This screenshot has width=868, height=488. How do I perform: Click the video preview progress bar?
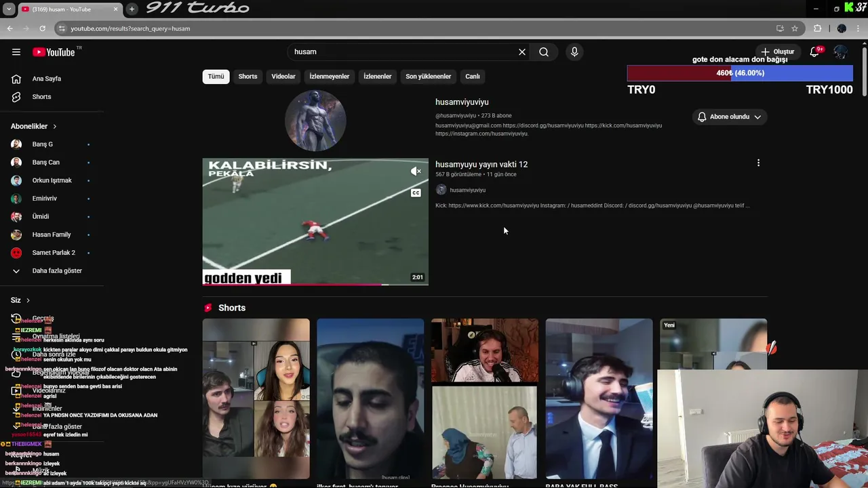[315, 284]
